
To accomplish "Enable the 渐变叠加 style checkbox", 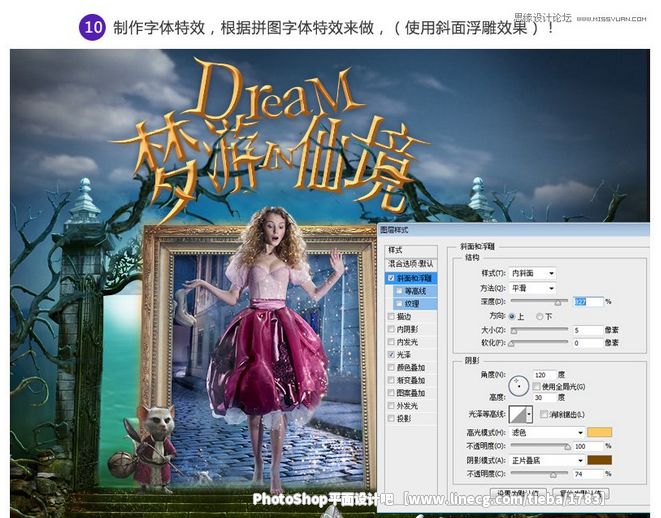I will pos(391,380).
